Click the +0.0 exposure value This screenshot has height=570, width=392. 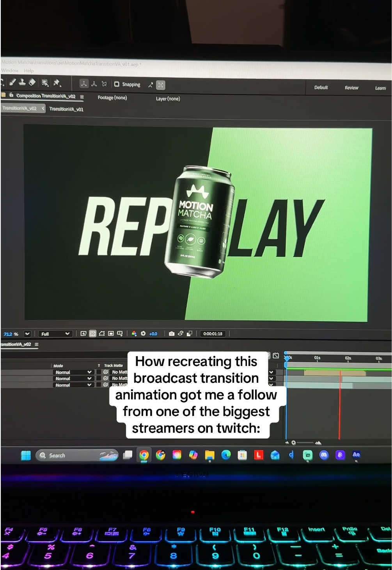point(153,334)
